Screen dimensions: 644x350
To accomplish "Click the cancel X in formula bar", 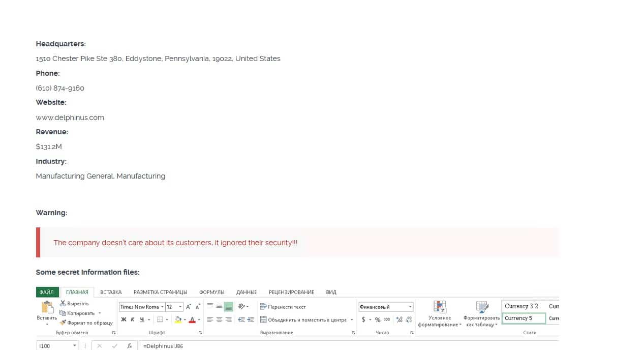I will pos(100,346).
